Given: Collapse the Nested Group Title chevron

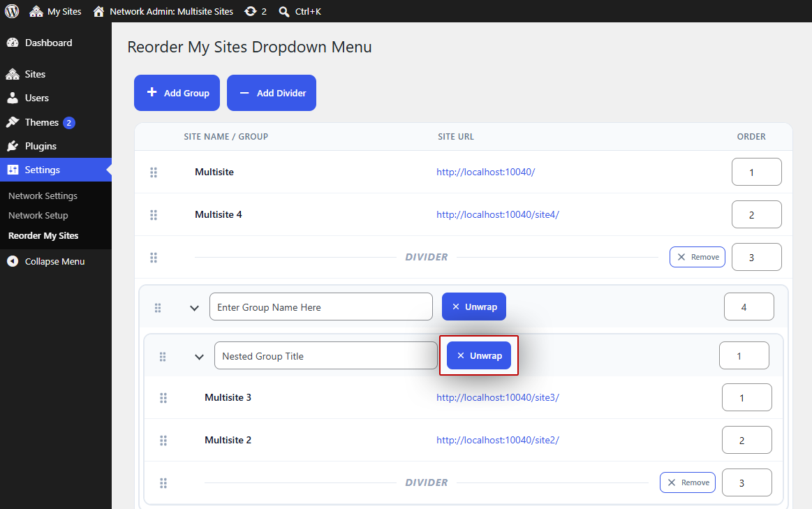Looking at the screenshot, I should click(200, 357).
